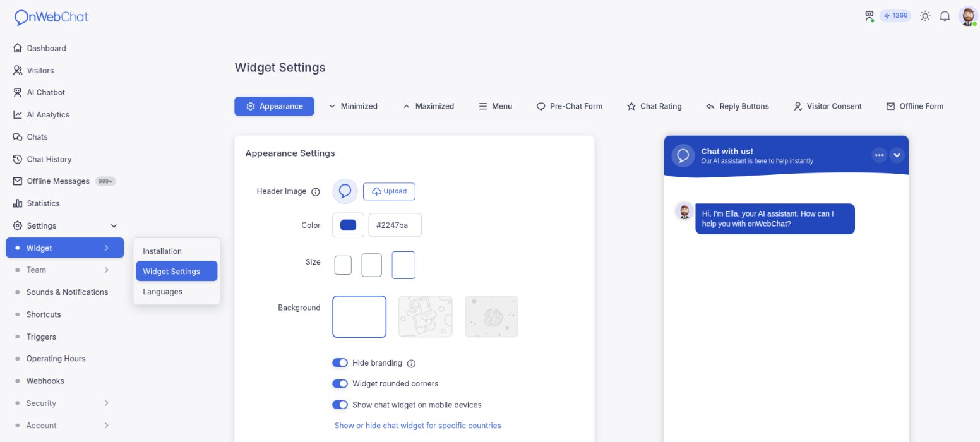The width and height of the screenshot is (980, 442).
Task: Toggle light/dark theme sun icon
Action: click(x=925, y=16)
